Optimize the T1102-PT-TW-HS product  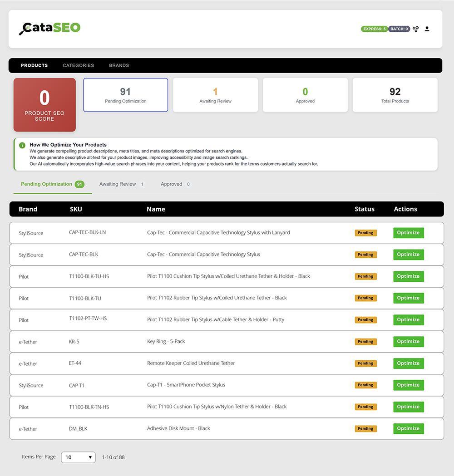[409, 319]
